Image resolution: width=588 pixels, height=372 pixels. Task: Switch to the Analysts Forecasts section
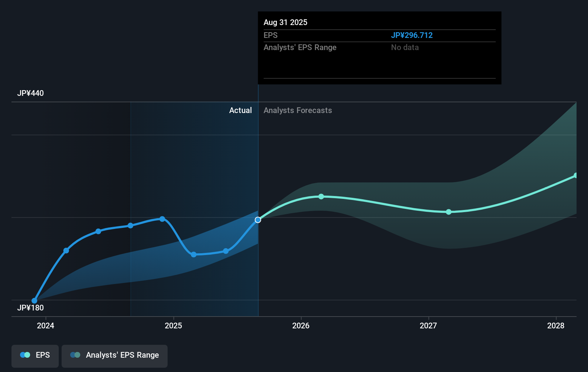coord(297,111)
